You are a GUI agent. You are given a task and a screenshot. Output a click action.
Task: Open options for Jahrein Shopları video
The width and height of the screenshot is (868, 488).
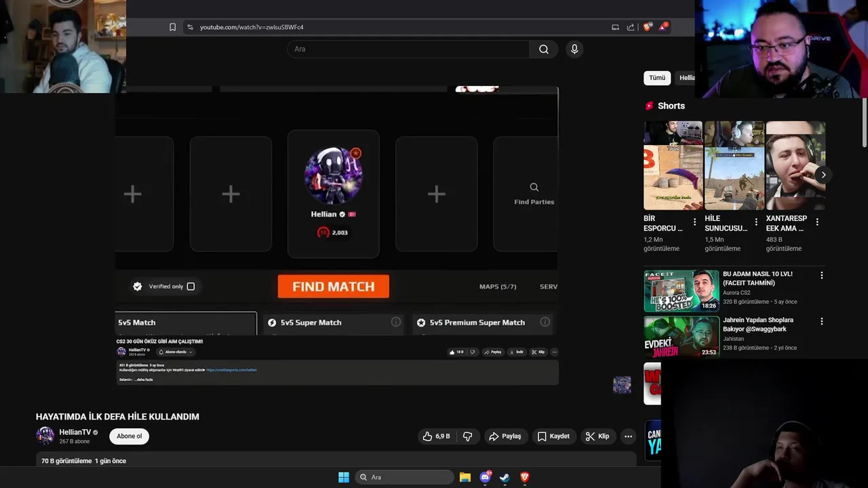point(821,321)
